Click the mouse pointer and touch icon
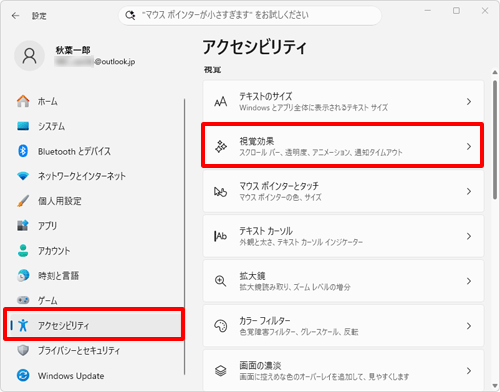This screenshot has width=500, height=392. tap(220, 192)
